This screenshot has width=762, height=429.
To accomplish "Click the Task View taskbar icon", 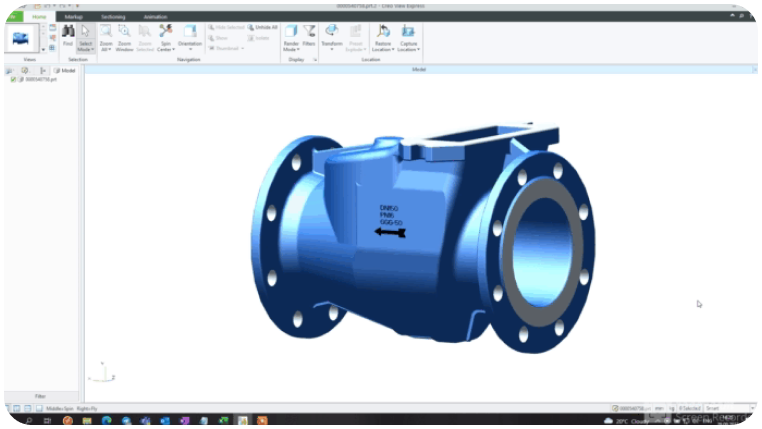I will pyautogui.click(x=47, y=420).
